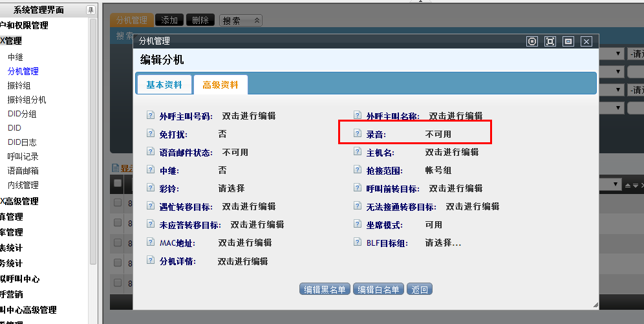Image resolution: width=644 pixels, height=324 pixels.
Task: Click the help icon beside 录音
Action: click(x=358, y=135)
